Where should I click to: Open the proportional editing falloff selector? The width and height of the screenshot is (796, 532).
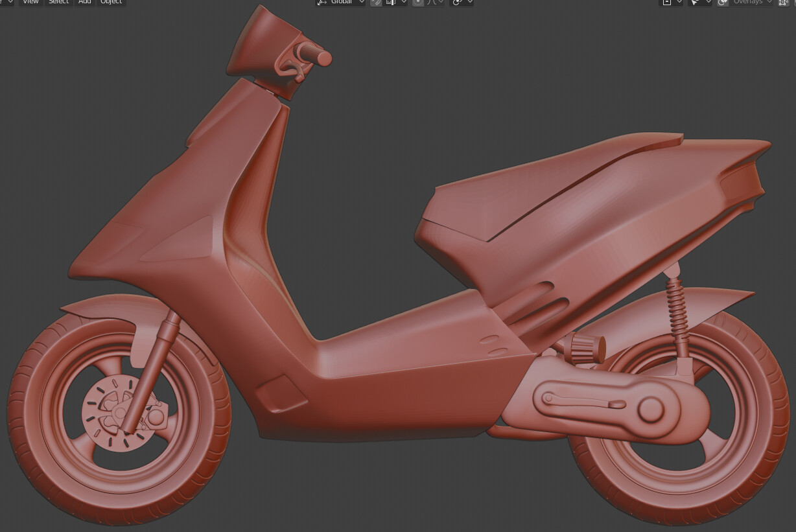441,3
